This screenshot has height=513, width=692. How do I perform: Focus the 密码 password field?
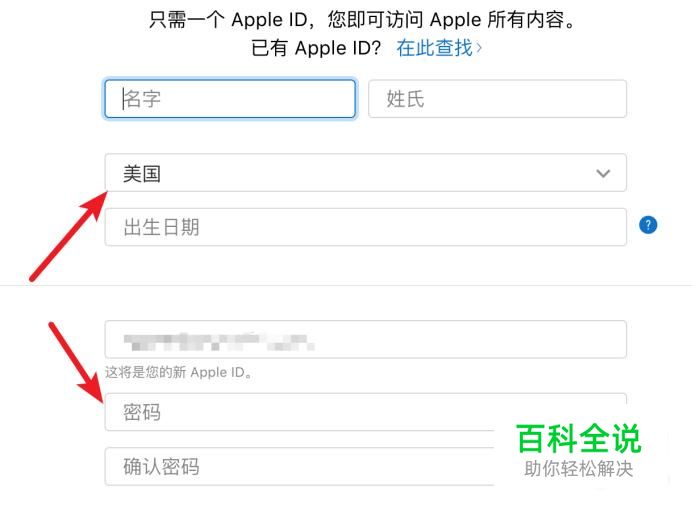[365, 412]
